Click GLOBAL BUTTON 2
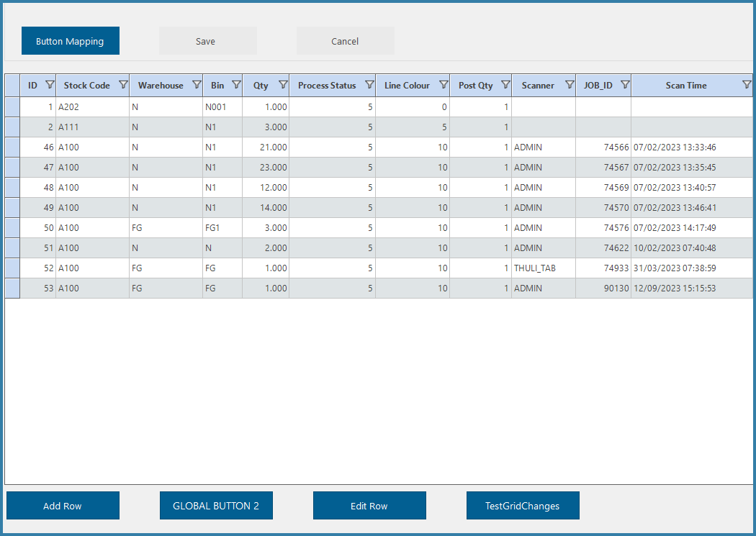The width and height of the screenshot is (756, 536). point(216,506)
